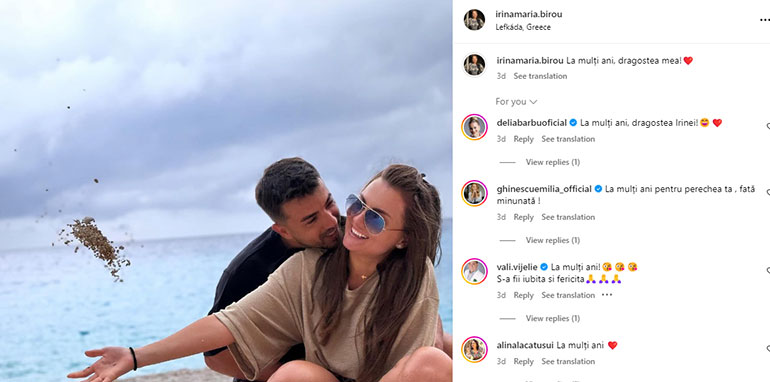Viewport: 770px width, 382px height.
Task: Reply to alinalacatusui's comment
Action: (x=523, y=361)
